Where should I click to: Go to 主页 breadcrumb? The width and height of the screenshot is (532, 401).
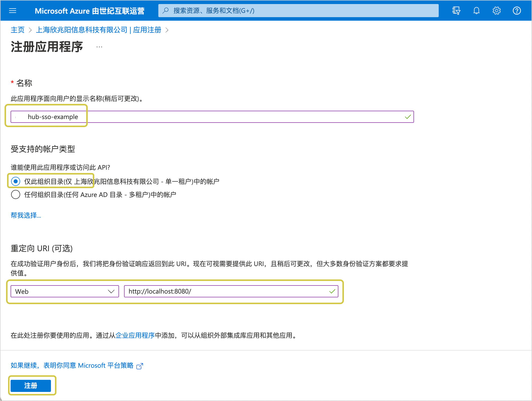click(x=18, y=30)
